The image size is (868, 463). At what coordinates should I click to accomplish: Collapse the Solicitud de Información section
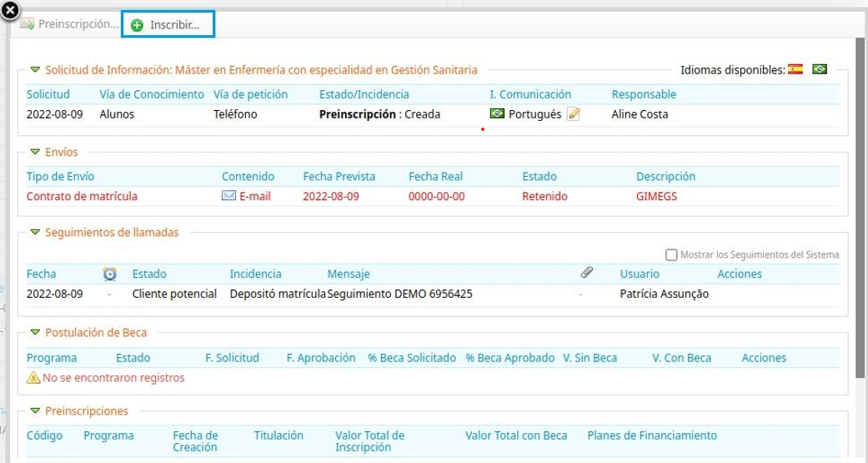pos(35,71)
